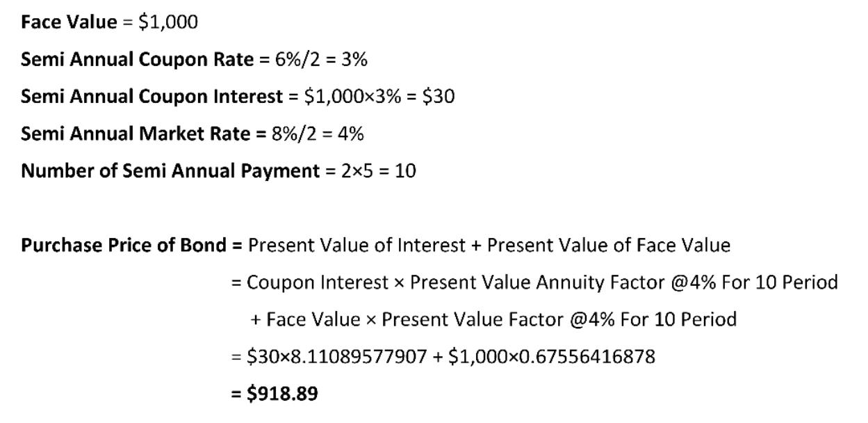
Task: Click the 2×5 = 10 calculation
Action: point(379,170)
